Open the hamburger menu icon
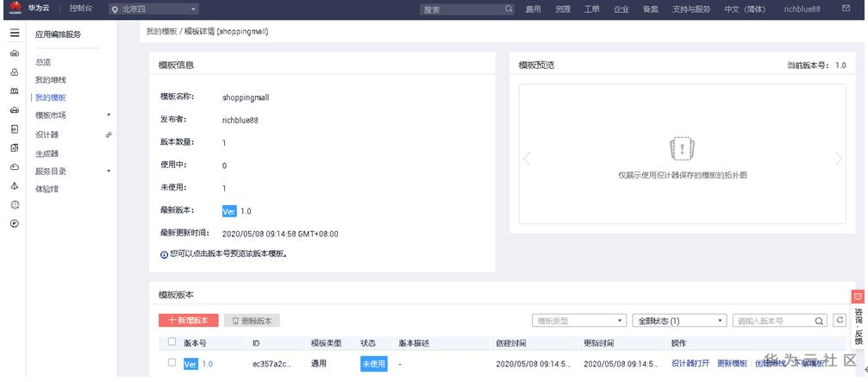 (x=15, y=34)
